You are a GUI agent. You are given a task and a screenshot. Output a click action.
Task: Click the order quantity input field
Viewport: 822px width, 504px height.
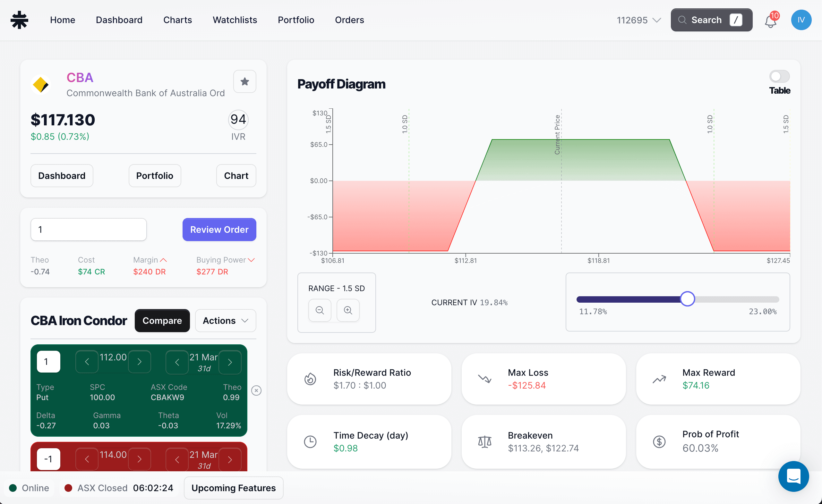[x=89, y=229]
